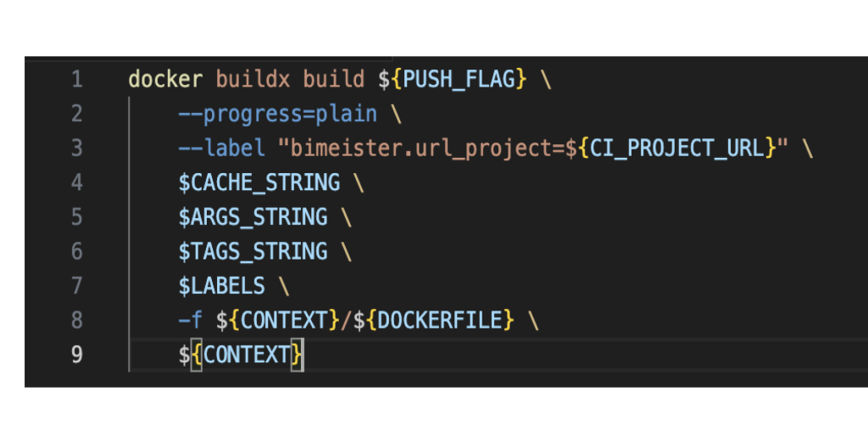
Task: Click line number 2 in the gutter
Action: coord(77,114)
